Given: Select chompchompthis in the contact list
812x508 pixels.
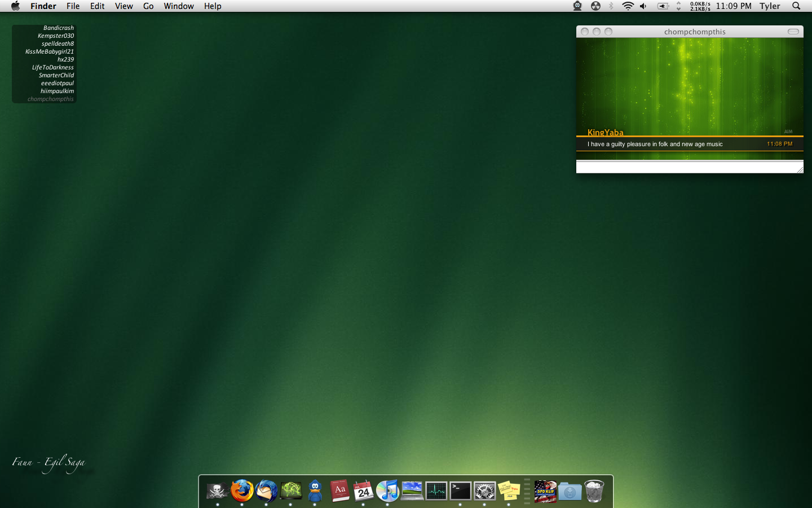Looking at the screenshot, I should tap(51, 99).
